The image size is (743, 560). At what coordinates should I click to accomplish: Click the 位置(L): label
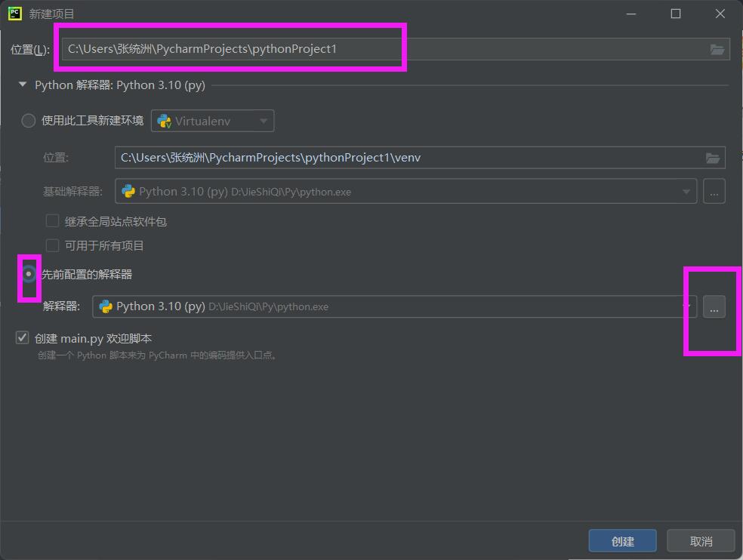[30, 49]
